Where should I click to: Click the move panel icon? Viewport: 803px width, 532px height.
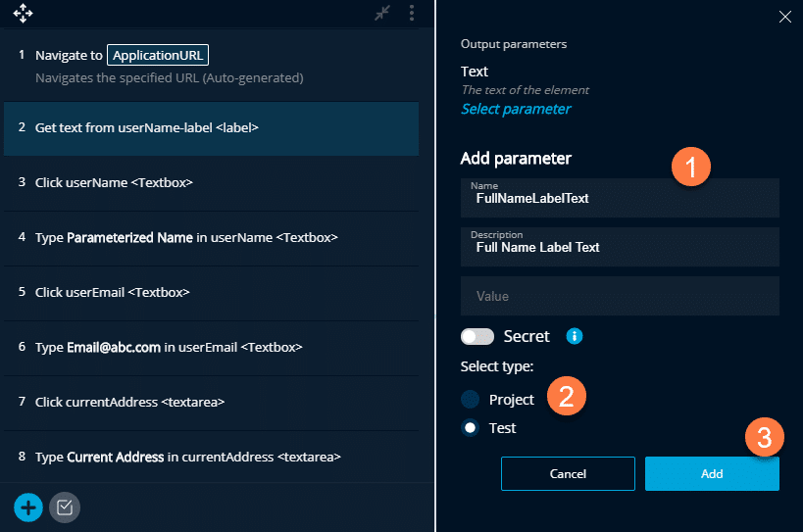[24, 14]
